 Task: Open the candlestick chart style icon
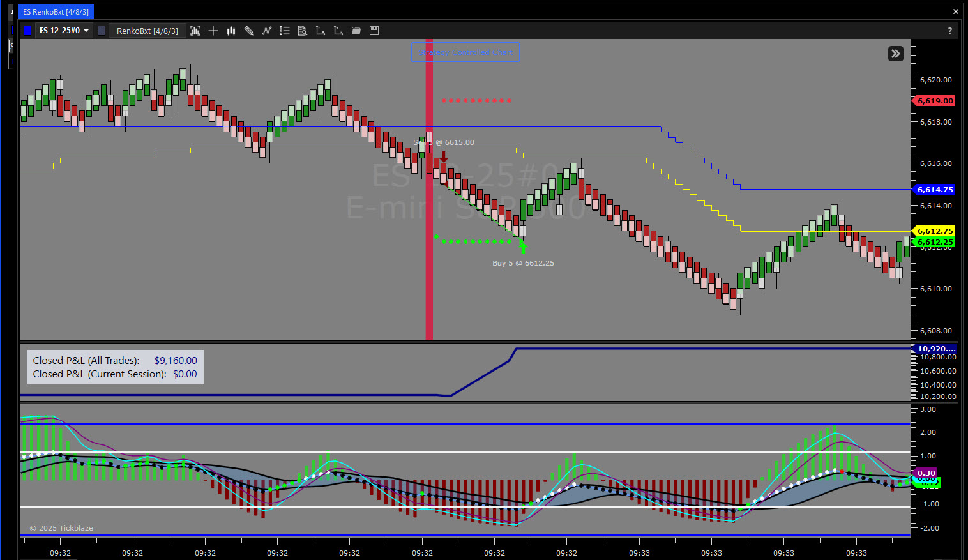(231, 31)
